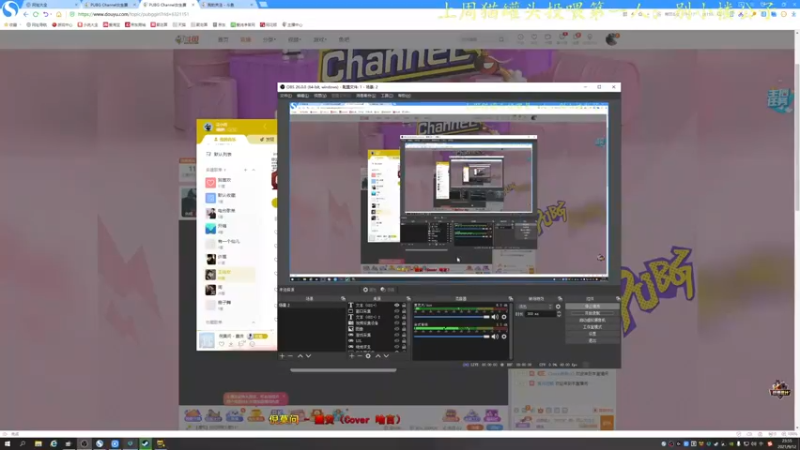Open File Explorer from taskbar
Screen dimensions: 800x450
38,444
